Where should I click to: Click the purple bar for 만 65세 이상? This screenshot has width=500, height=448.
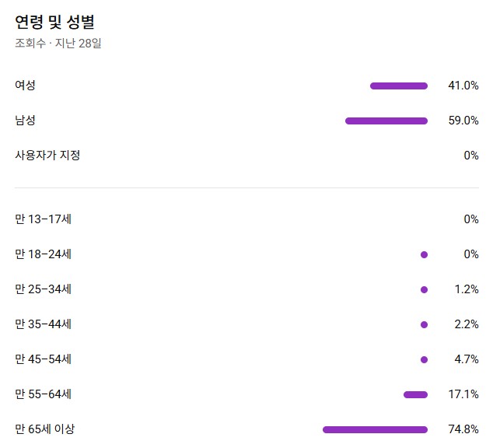point(375,429)
